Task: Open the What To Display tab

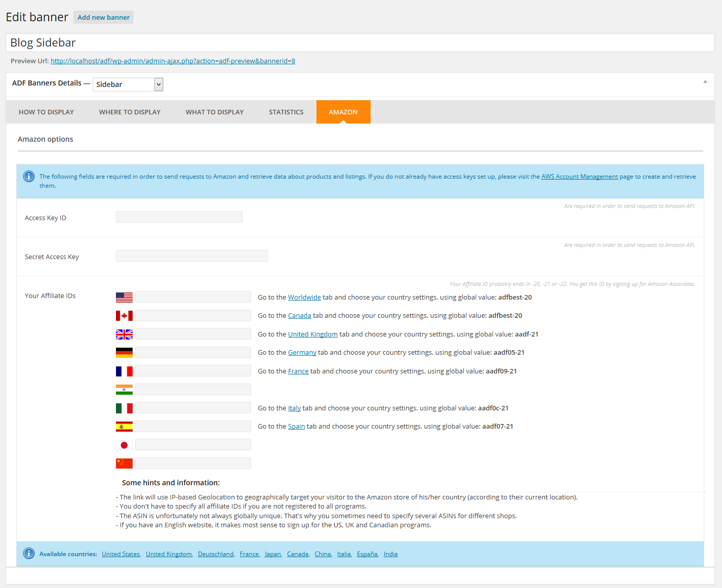Action: point(215,112)
